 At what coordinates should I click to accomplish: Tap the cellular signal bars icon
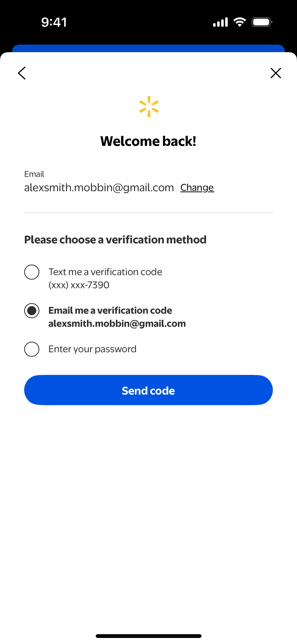point(220,22)
